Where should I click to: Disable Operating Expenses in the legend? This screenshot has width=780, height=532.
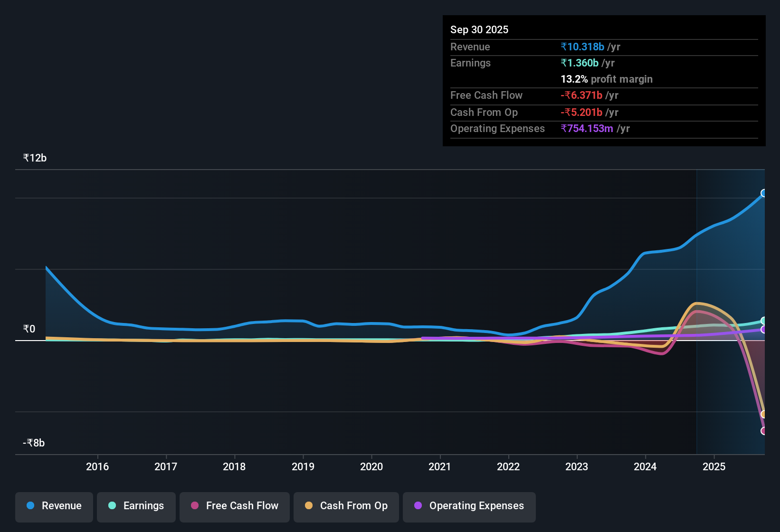[x=469, y=506]
